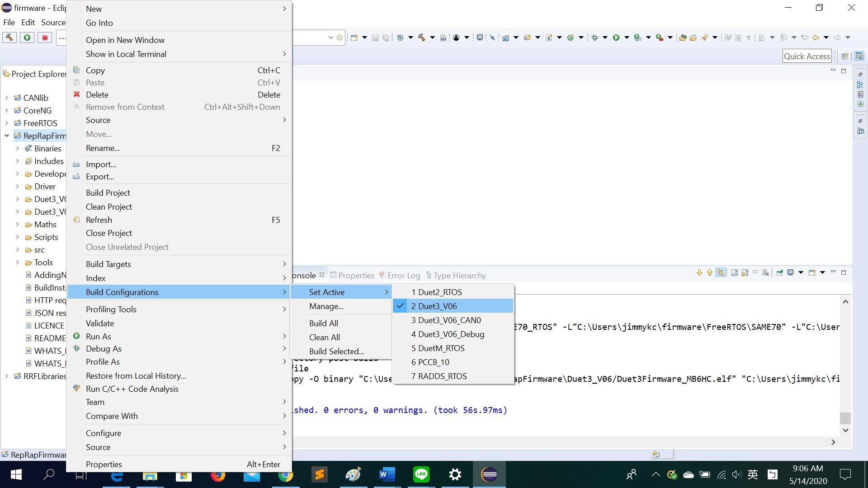The height and width of the screenshot is (488, 868).
Task: Click the Open Type folder icon
Action: pos(683,38)
